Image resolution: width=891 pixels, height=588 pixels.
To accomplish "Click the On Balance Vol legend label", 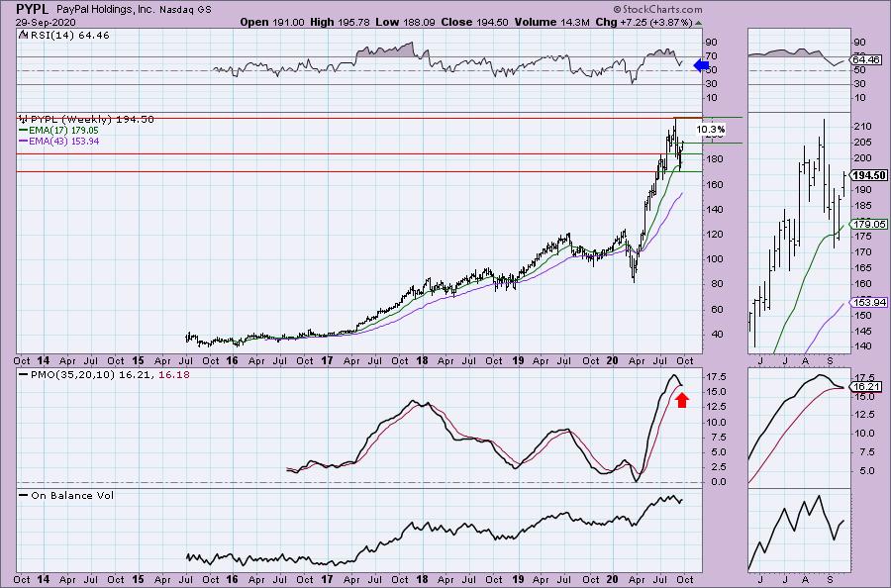I will 72,495.
